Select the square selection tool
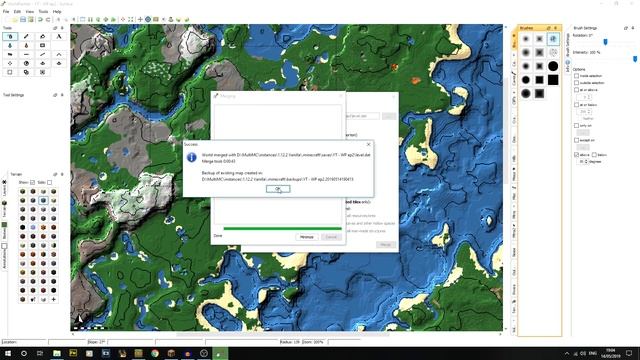Image resolution: width=640 pixels, height=360 pixels. (x=10, y=72)
